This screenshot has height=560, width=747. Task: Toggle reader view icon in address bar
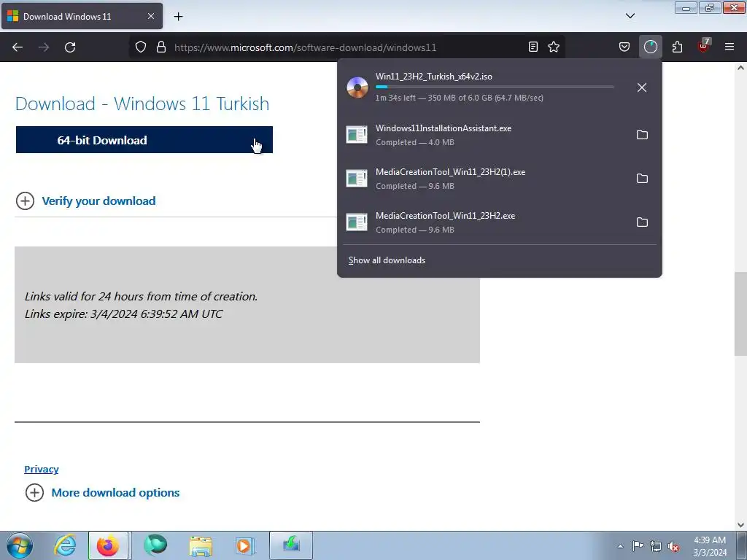pyautogui.click(x=533, y=47)
